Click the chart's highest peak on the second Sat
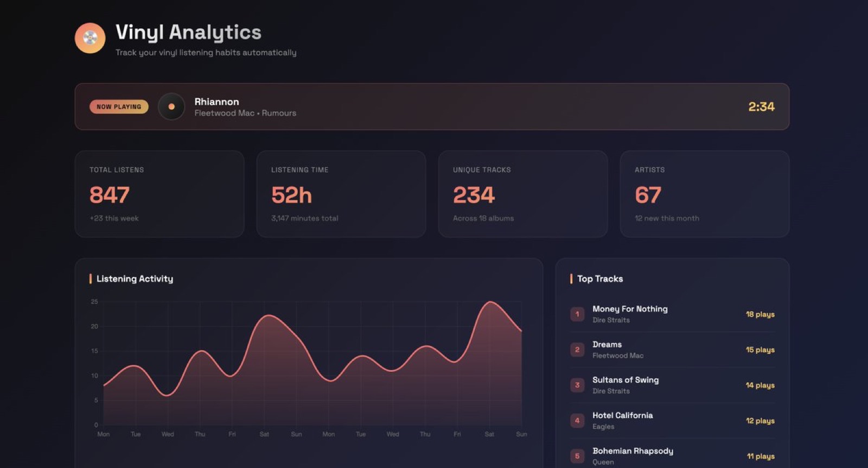Viewport: 868px width, 468px height. pyautogui.click(x=490, y=302)
